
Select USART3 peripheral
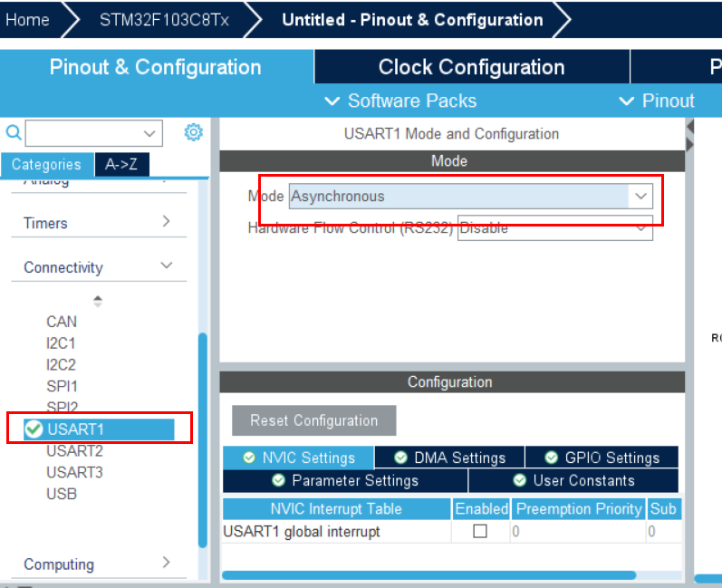(x=74, y=472)
